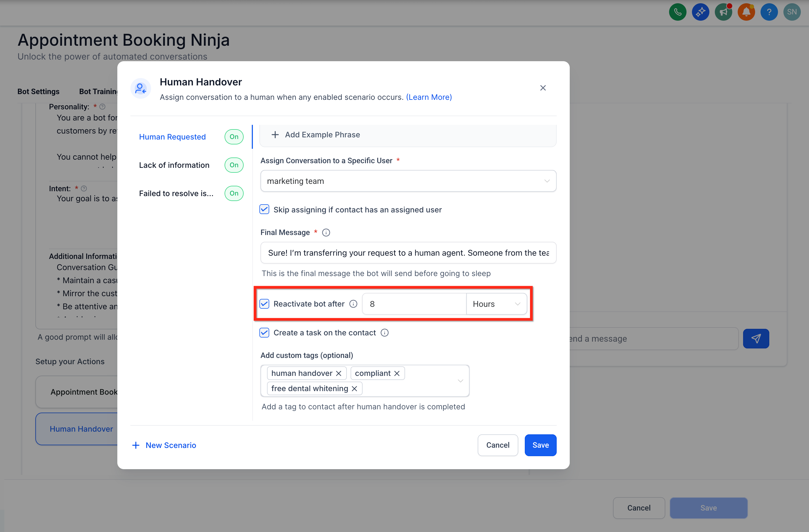Select the Human Requested scenario
This screenshot has height=532, width=809.
click(172, 137)
